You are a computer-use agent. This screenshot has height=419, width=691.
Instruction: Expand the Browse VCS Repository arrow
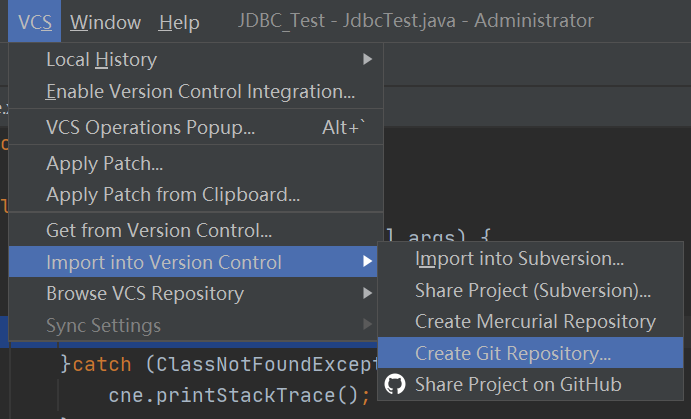coord(367,293)
